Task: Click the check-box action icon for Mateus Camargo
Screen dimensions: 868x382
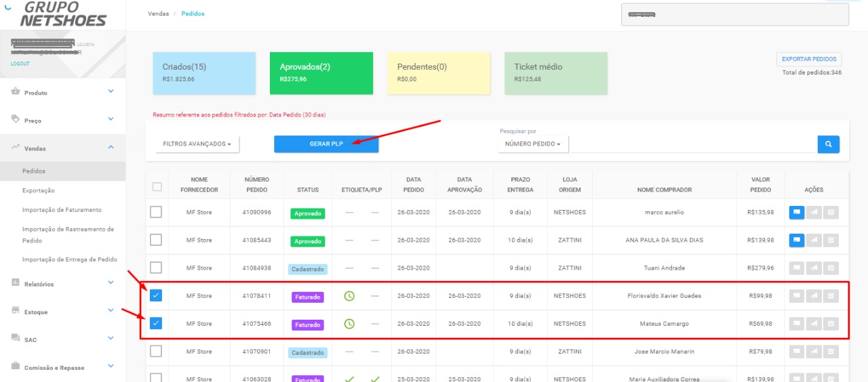Action: (831, 323)
